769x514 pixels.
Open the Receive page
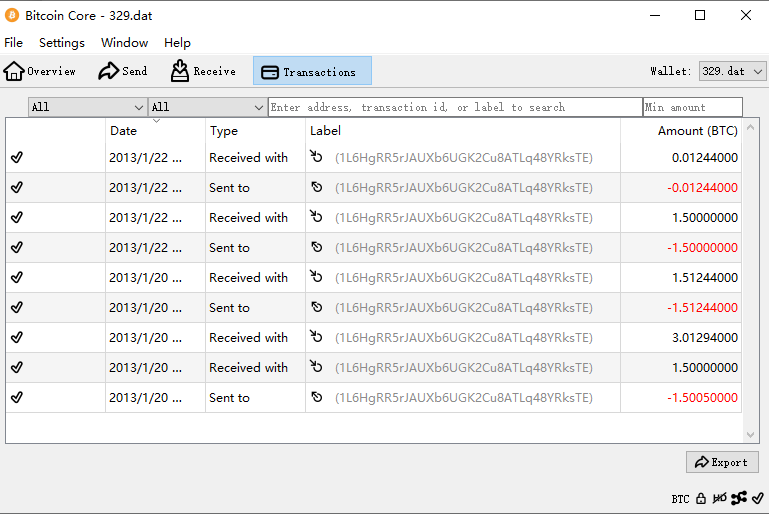point(203,71)
